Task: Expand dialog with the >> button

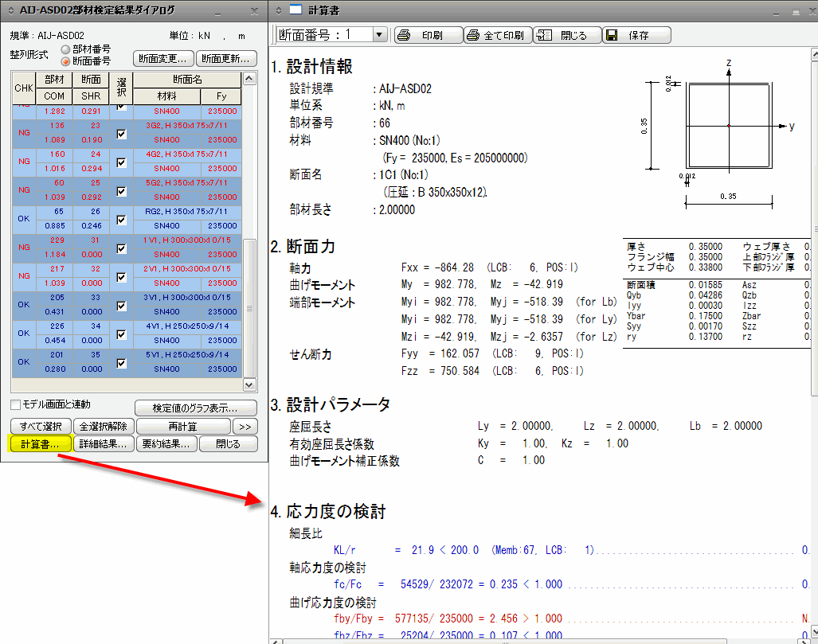Action: (245, 427)
